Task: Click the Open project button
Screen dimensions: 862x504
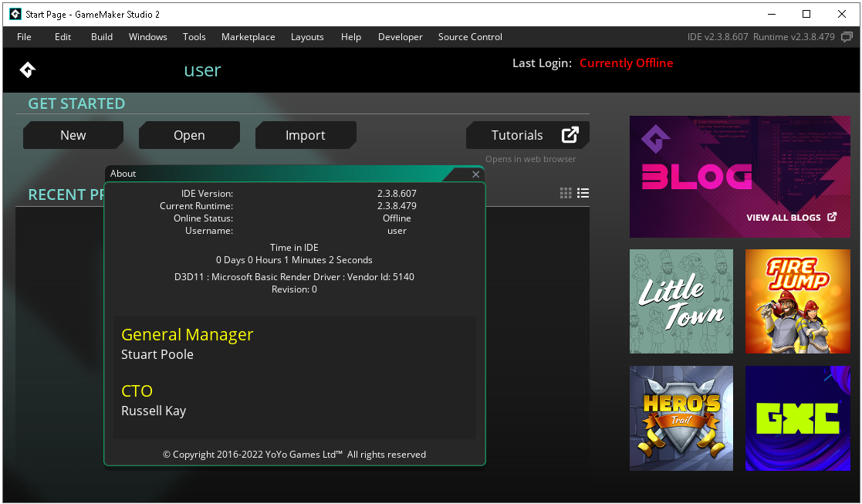Action: 189,135
